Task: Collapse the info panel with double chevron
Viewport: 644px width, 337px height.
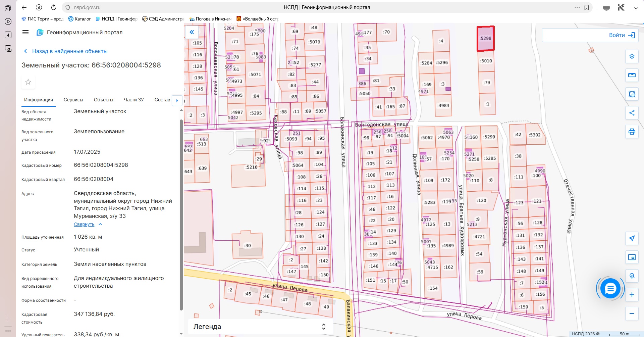Action: tap(192, 32)
